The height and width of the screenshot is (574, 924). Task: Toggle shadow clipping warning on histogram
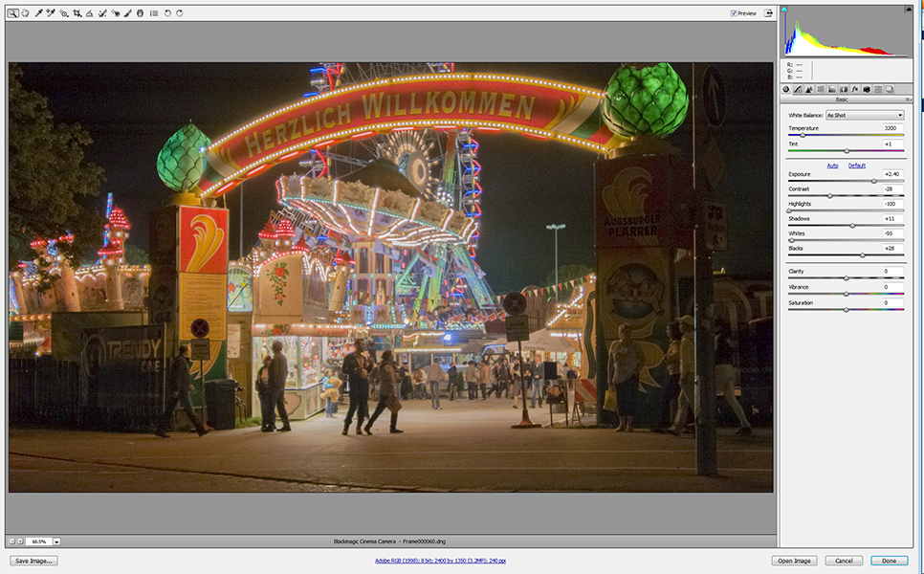point(784,10)
